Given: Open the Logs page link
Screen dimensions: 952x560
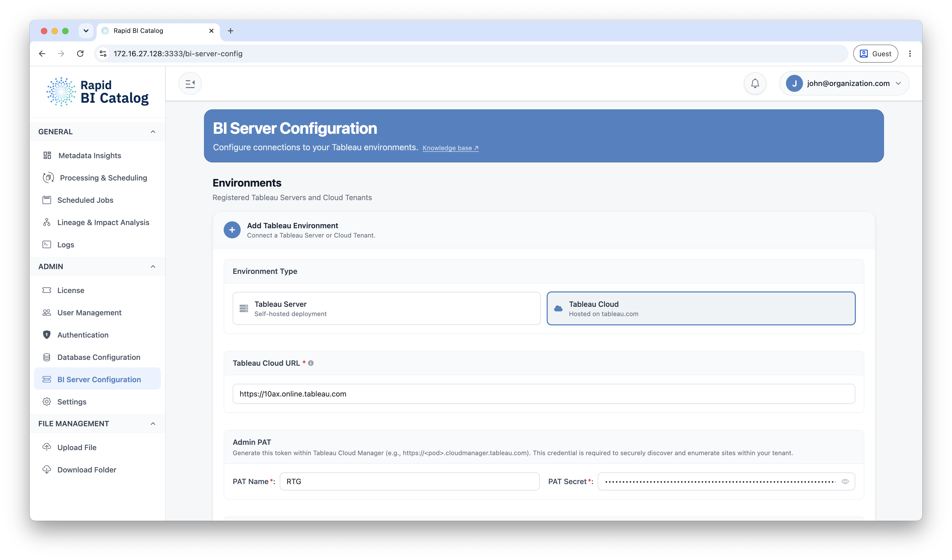Looking at the screenshot, I should click(x=97, y=244).
